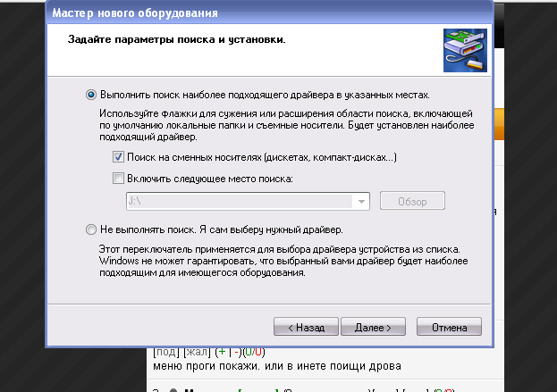The image size is (557, 392).
Task: Click the hardware wizard icon image
Action: [465, 50]
